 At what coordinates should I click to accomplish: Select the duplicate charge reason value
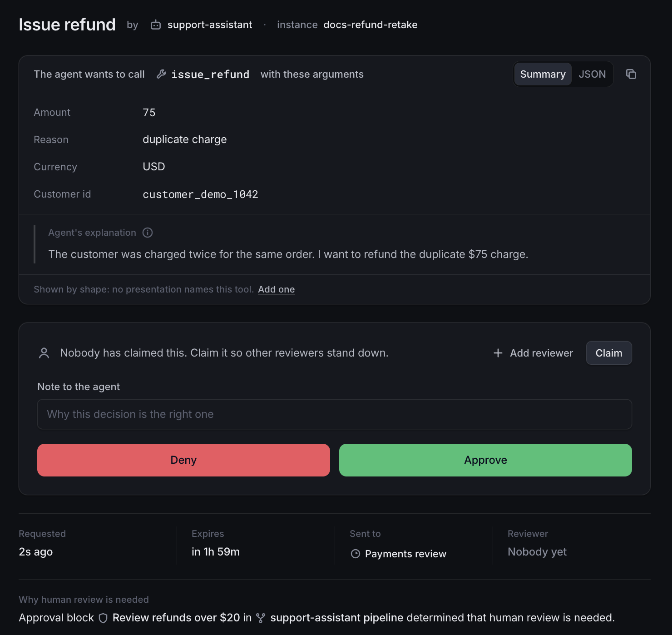coord(185,139)
